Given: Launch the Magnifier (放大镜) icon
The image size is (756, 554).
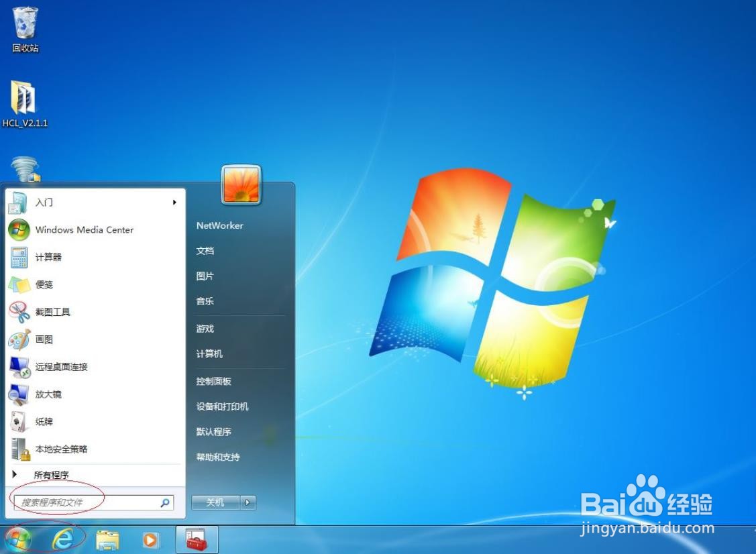Looking at the screenshot, I should pyautogui.click(x=19, y=394).
